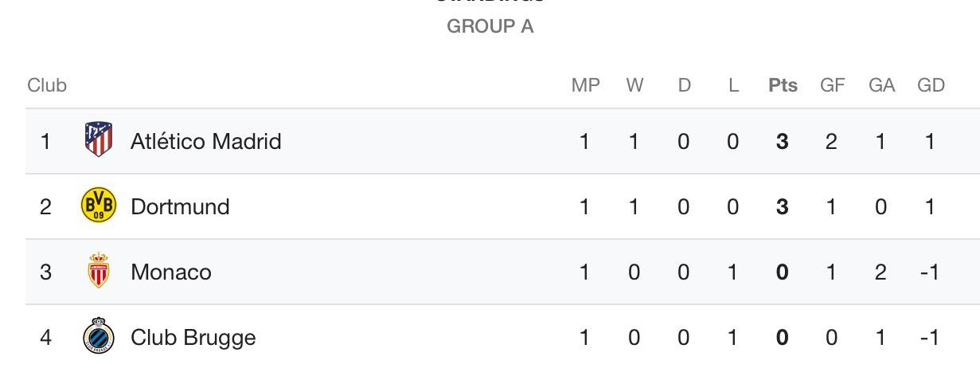This screenshot has height=372, width=980.
Task: Click the GA column header
Action: tap(881, 85)
